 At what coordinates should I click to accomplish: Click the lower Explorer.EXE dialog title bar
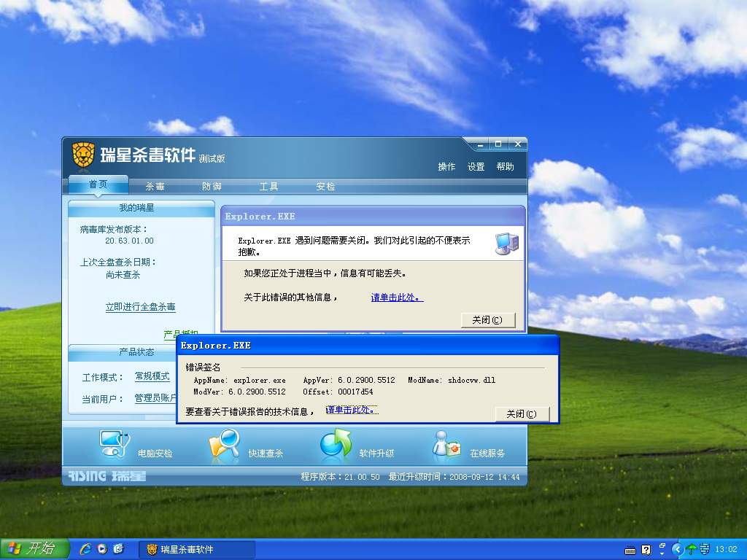[368, 346]
